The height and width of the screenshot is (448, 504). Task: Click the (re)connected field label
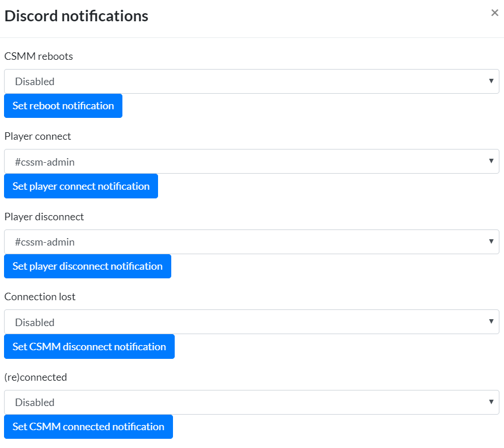tap(36, 377)
